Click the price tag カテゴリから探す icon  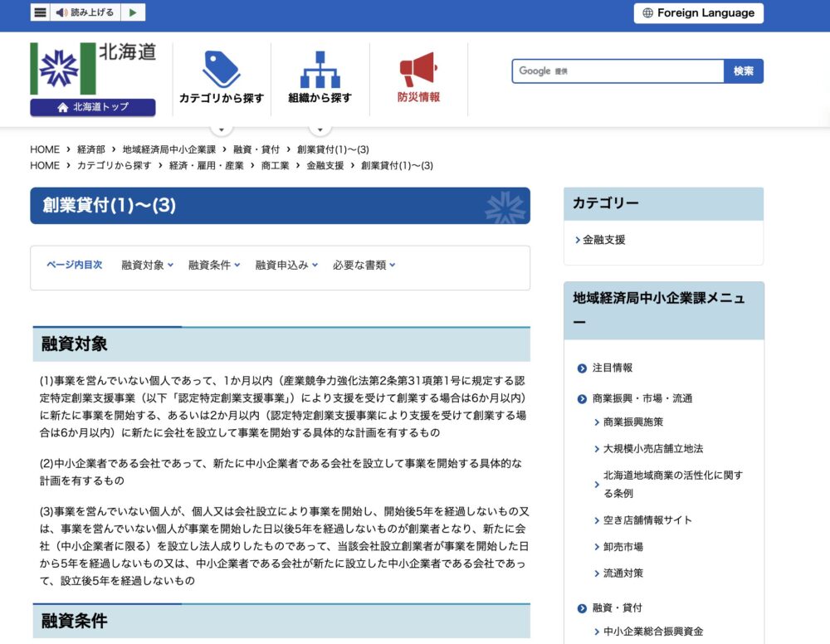(x=221, y=70)
